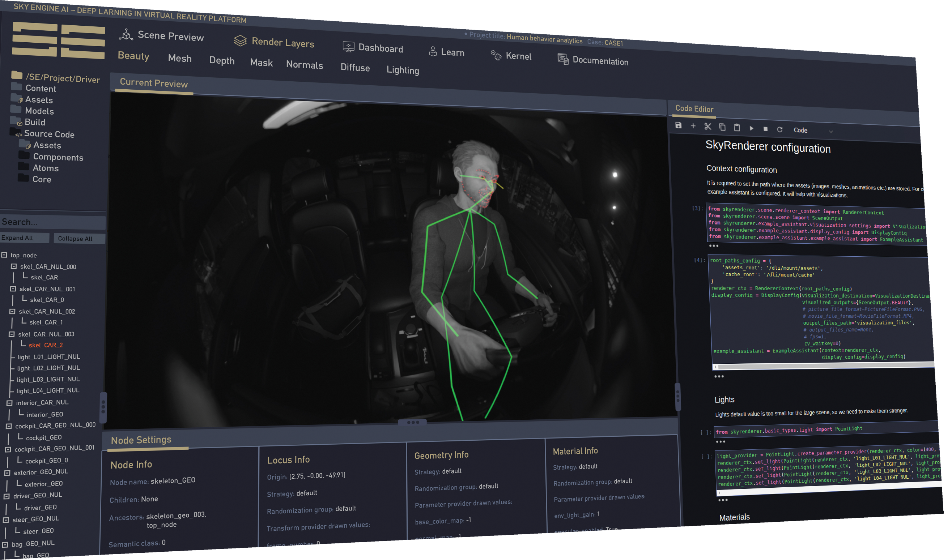The height and width of the screenshot is (560, 952).
Task: Run the current cell with play icon
Action: click(x=751, y=128)
